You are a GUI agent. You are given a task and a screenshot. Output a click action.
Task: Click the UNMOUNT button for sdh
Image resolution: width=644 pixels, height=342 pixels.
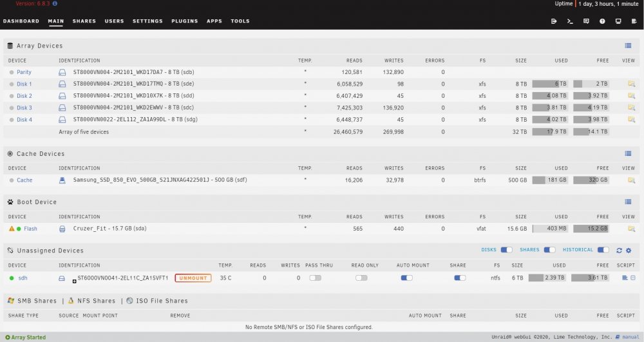click(x=193, y=278)
